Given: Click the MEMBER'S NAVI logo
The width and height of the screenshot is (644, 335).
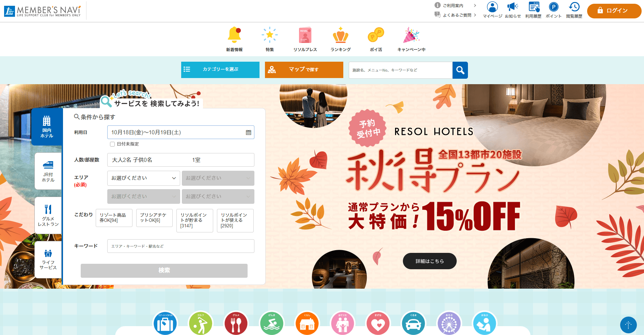Looking at the screenshot, I should pyautogui.click(x=43, y=11).
